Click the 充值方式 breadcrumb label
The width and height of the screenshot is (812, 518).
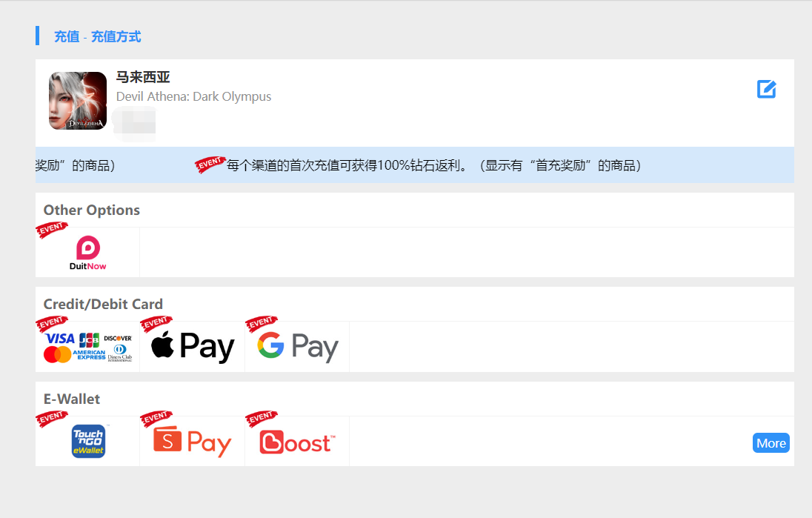click(x=116, y=37)
